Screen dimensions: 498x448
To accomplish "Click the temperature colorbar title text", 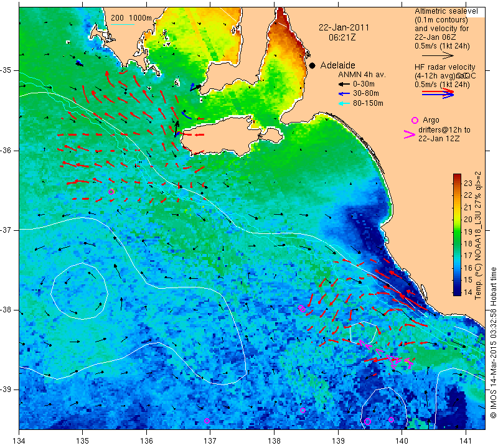I will [x=477, y=236].
